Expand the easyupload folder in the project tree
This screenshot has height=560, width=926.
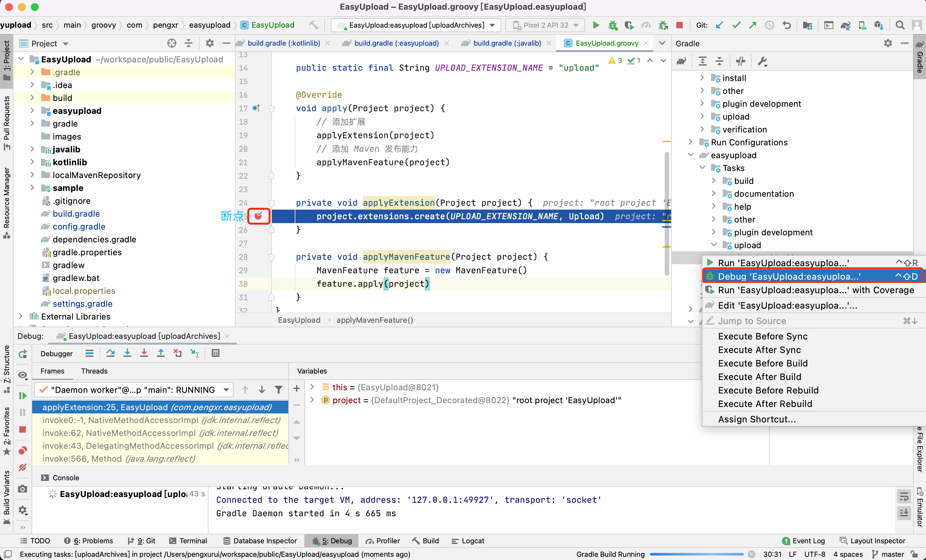(x=32, y=110)
